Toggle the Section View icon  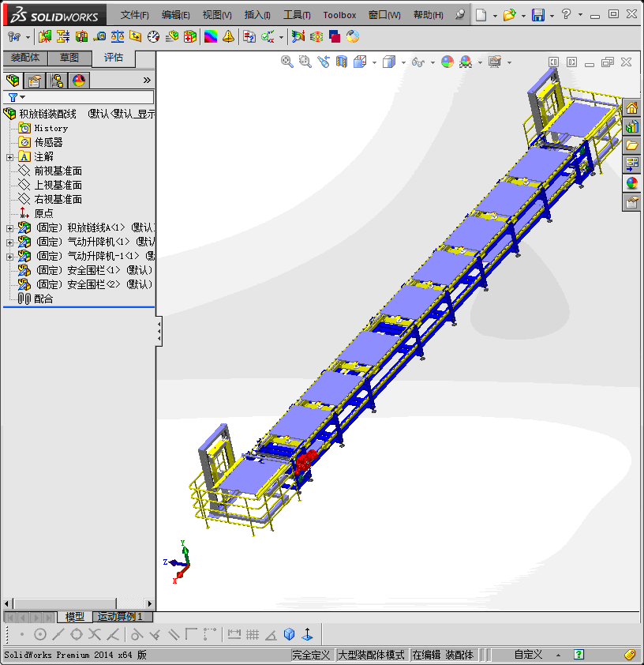[x=342, y=62]
